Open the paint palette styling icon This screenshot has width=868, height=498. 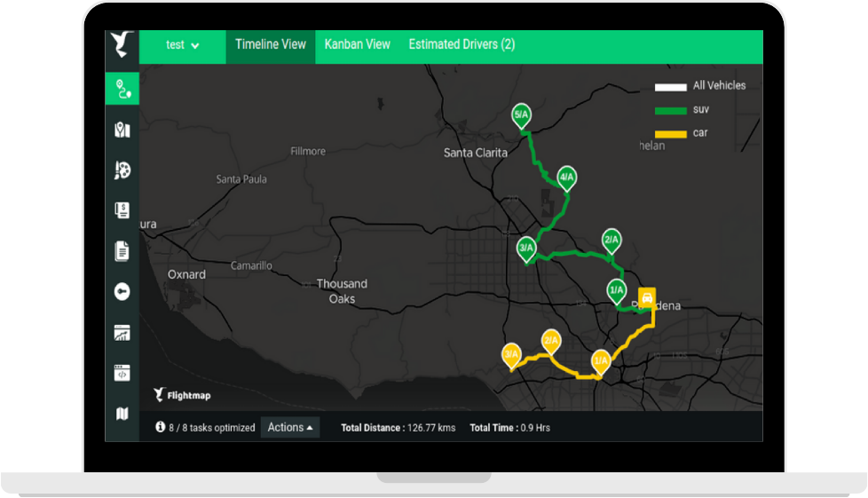coord(122,170)
